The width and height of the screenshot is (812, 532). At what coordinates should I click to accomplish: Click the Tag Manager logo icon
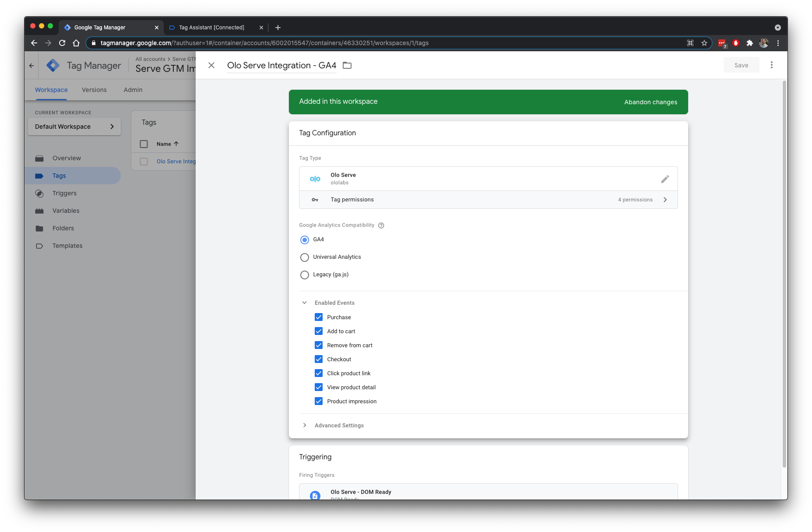coord(53,65)
